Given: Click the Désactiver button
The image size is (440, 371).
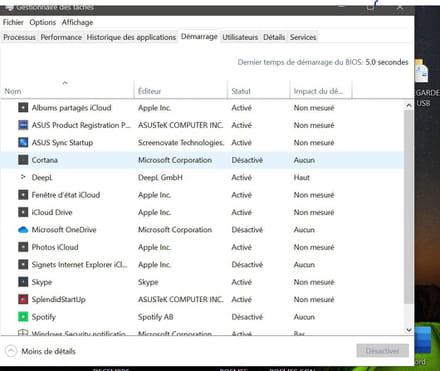Looking at the screenshot, I should (382, 351).
